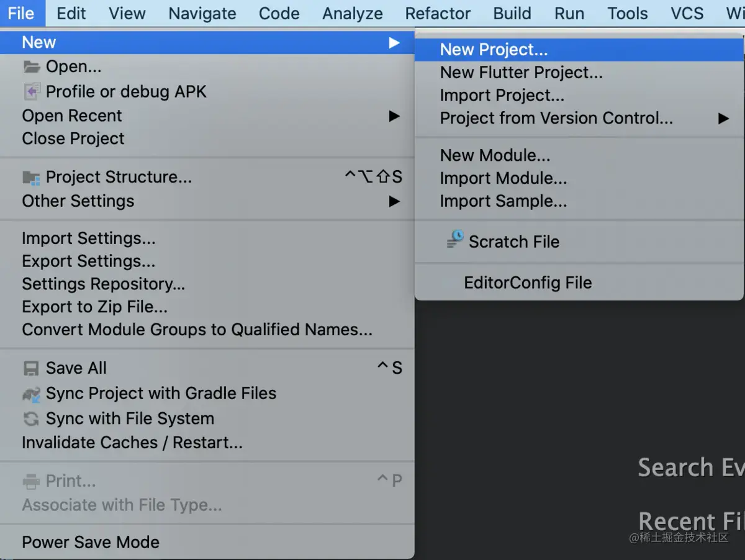Expand the Other Settings submenu arrow
Viewport: 745px width, 560px height.
(x=394, y=201)
